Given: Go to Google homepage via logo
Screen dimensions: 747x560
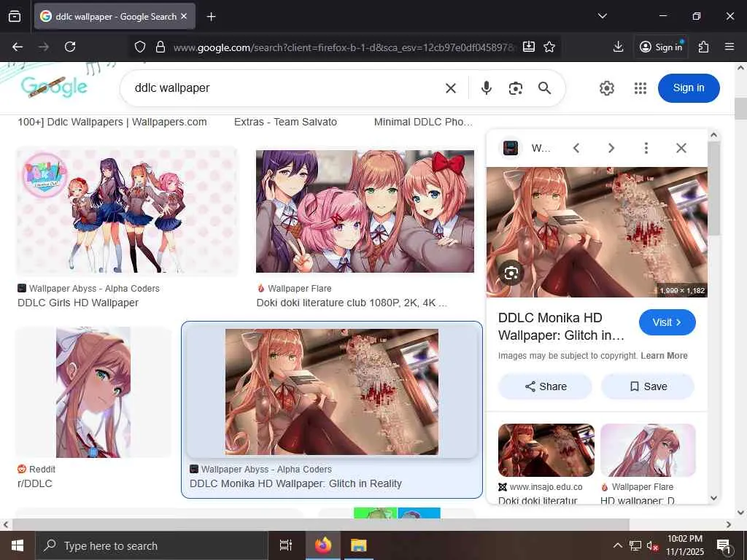Looking at the screenshot, I should pyautogui.click(x=54, y=87).
